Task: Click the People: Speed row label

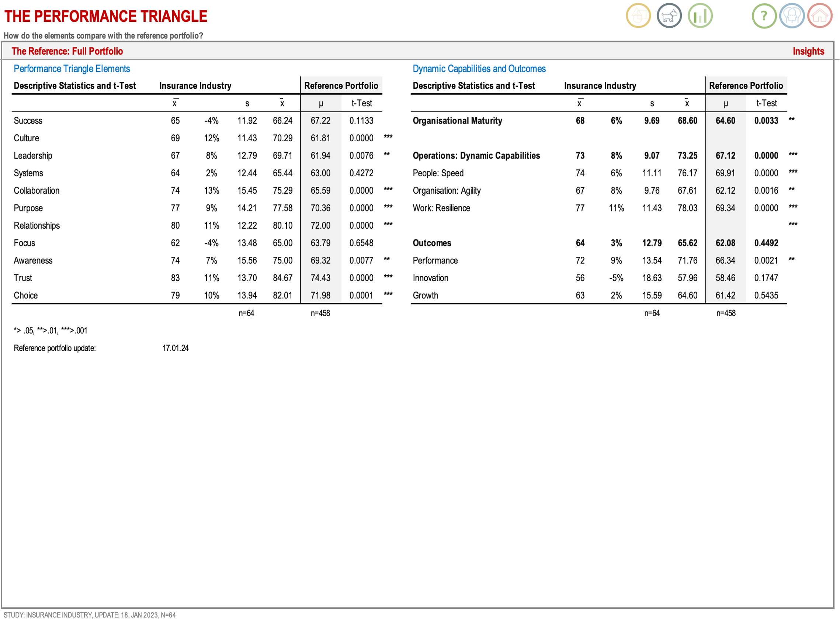Action: click(x=438, y=173)
